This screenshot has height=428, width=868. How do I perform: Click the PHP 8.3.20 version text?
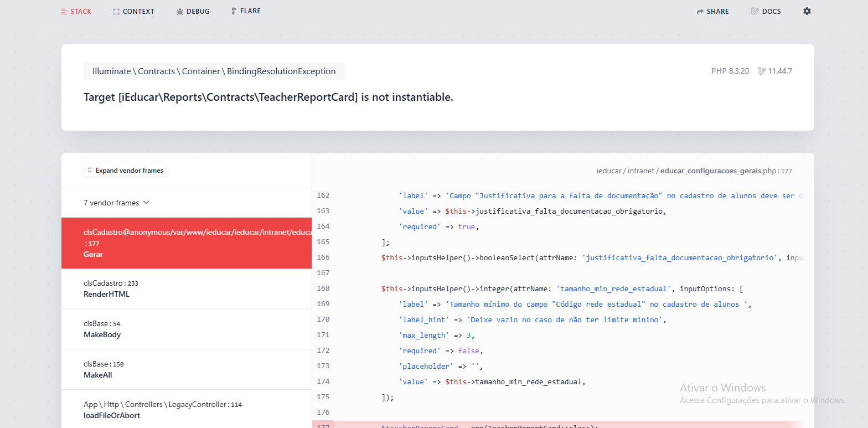coord(730,71)
